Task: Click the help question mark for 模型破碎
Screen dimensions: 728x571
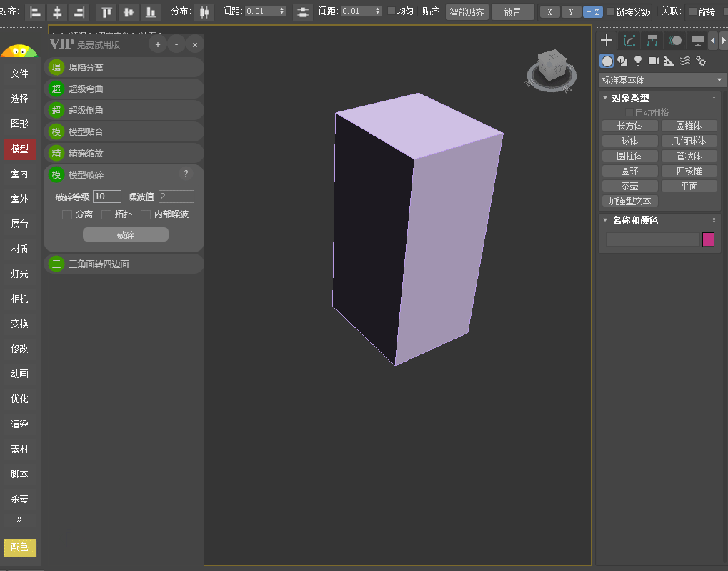Action: coord(186,174)
